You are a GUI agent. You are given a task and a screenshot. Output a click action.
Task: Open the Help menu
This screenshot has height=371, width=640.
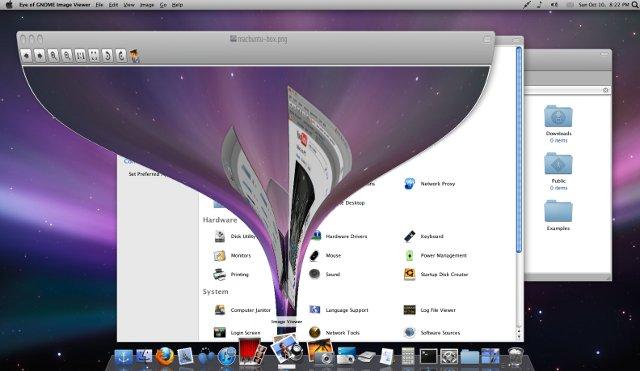click(x=177, y=5)
